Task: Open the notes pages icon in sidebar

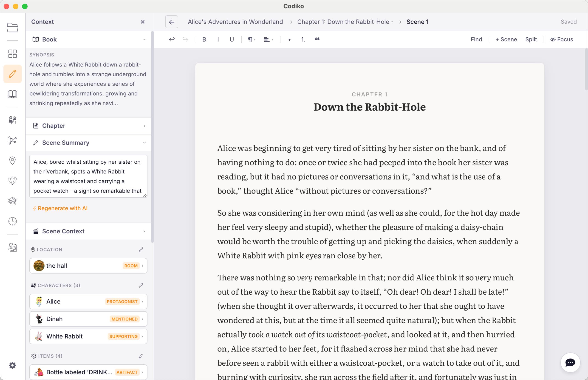Action: 12,247
